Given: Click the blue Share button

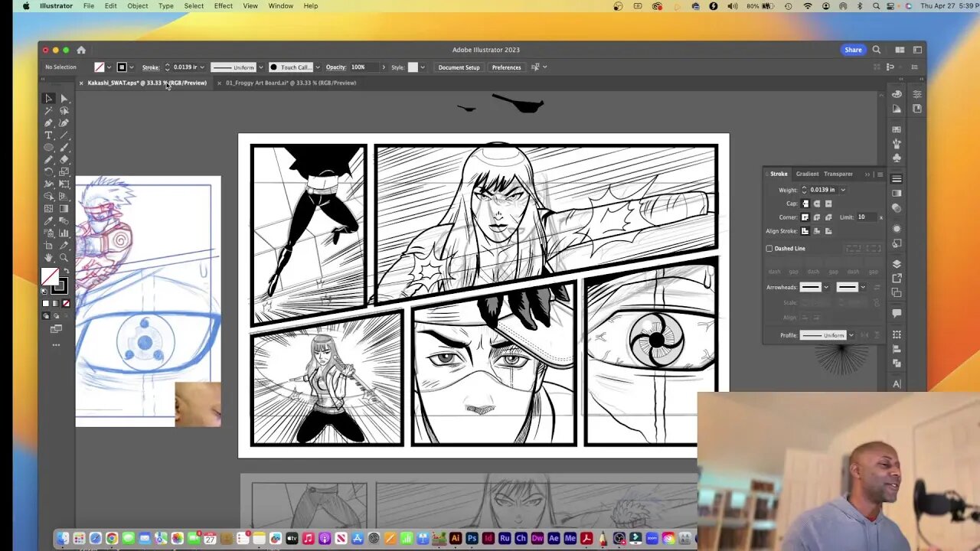Looking at the screenshot, I should [x=853, y=50].
